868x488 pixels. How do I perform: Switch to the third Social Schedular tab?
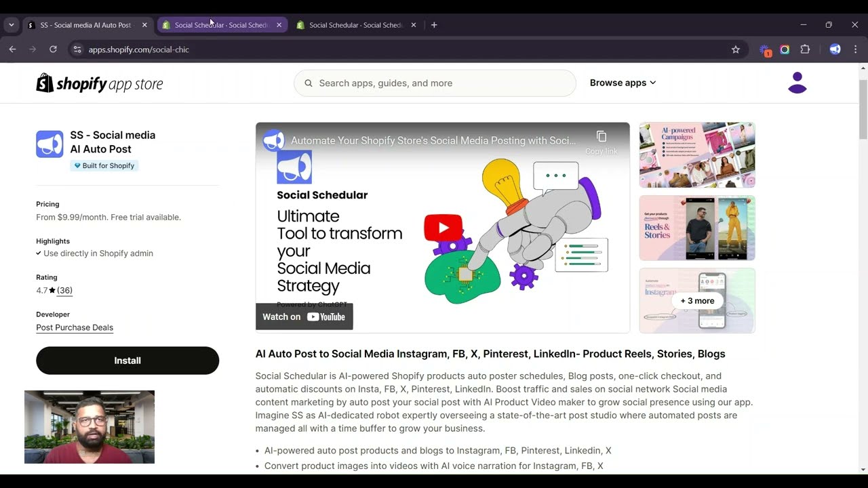(x=357, y=25)
